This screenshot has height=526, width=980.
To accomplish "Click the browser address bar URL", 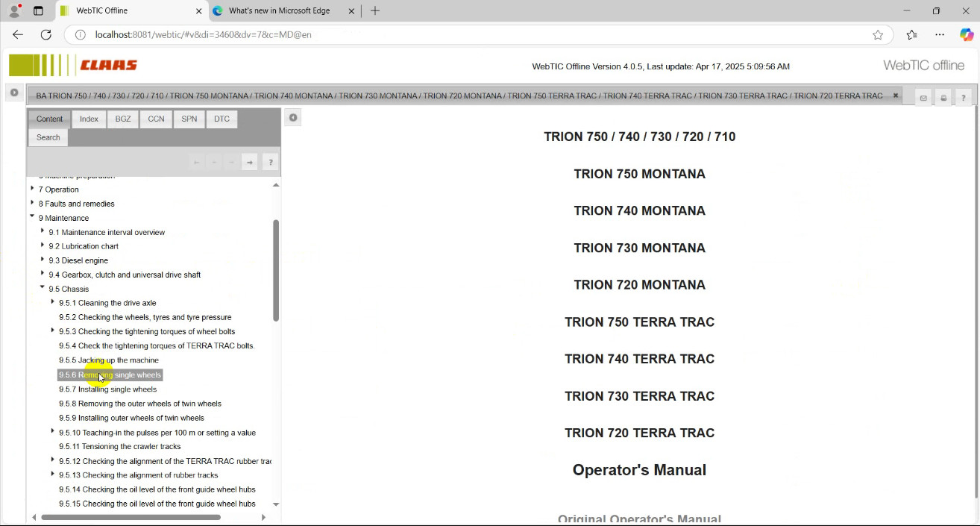I will point(204,34).
